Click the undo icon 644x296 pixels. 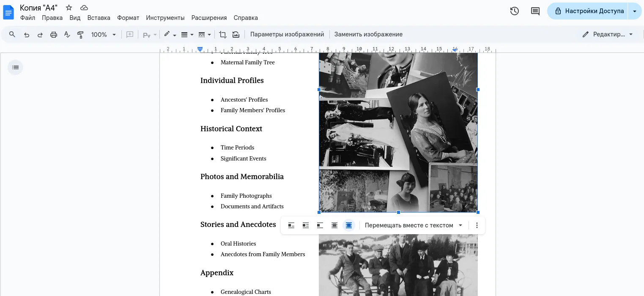[26, 34]
